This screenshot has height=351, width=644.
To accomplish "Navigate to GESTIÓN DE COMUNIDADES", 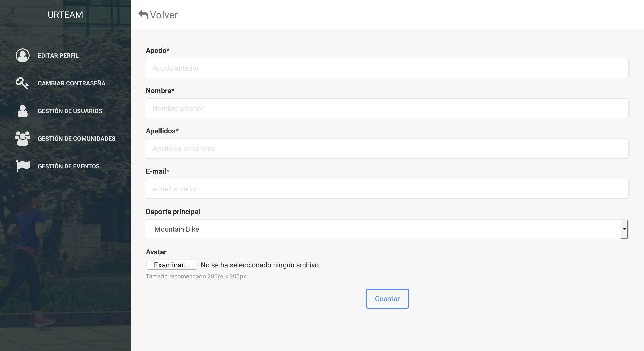I will (x=76, y=138).
